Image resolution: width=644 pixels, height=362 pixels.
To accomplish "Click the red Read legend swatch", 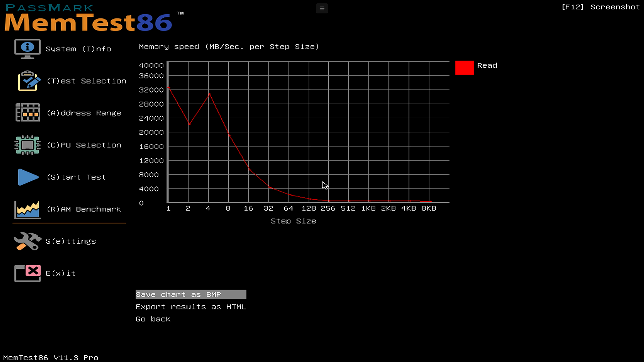I will tap(464, 67).
